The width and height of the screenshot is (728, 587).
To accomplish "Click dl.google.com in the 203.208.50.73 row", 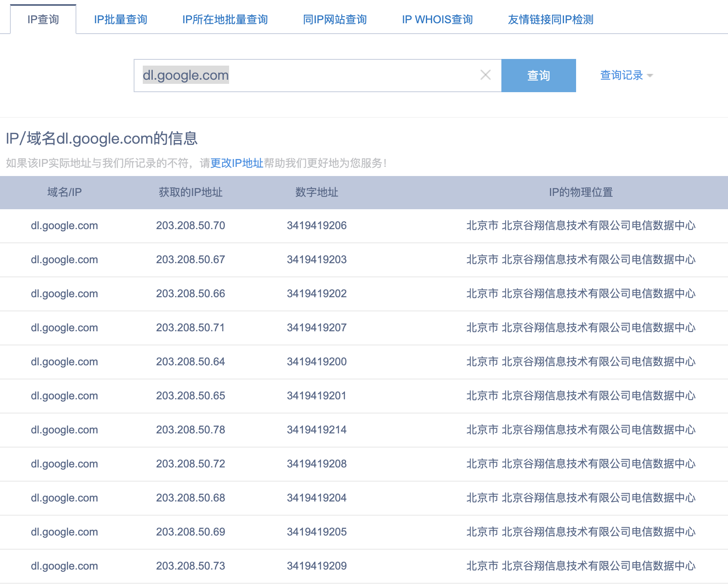I will [x=64, y=566].
